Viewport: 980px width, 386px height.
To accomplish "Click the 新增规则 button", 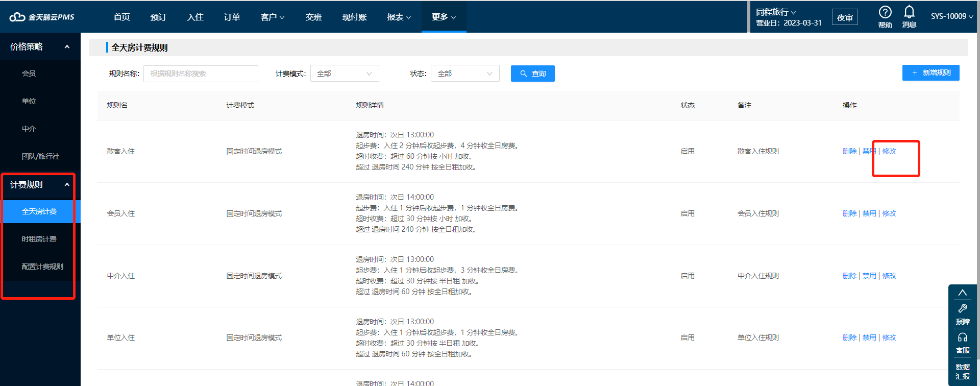I will (x=931, y=73).
